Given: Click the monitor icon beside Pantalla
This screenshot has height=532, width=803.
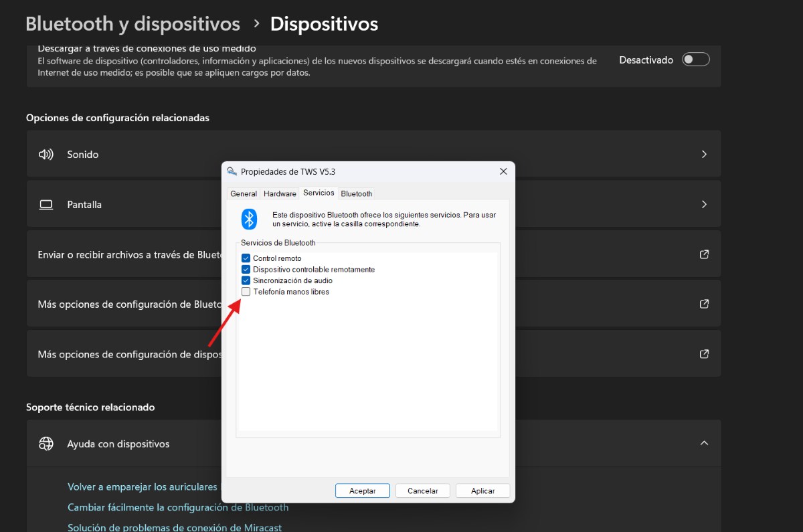Looking at the screenshot, I should (x=46, y=204).
